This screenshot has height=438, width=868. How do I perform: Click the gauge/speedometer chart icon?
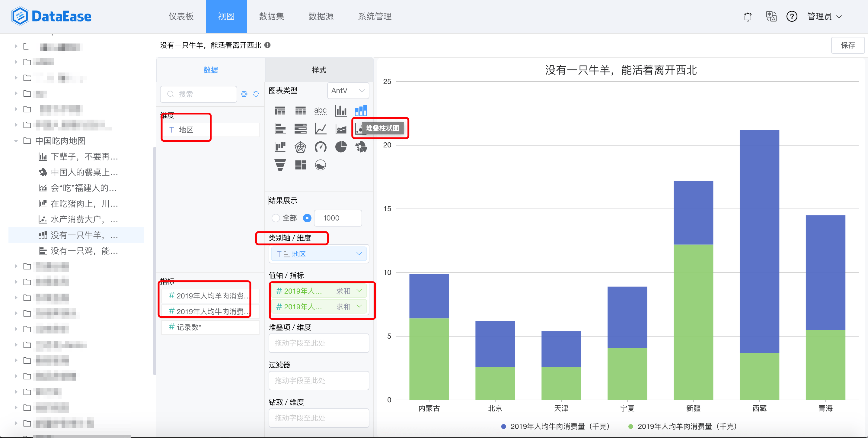click(x=320, y=147)
